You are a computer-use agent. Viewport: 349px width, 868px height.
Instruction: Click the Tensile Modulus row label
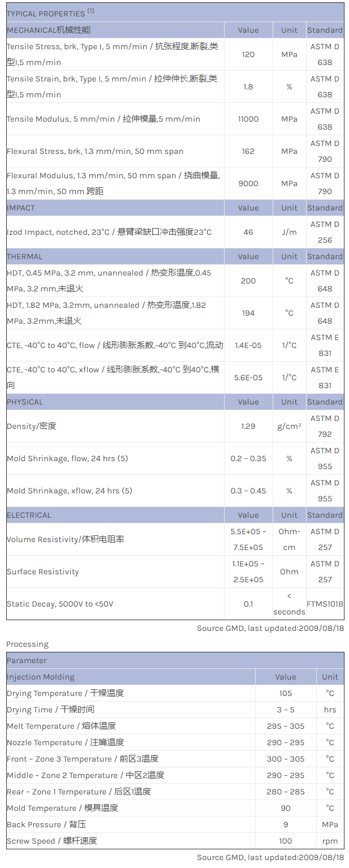click(104, 119)
